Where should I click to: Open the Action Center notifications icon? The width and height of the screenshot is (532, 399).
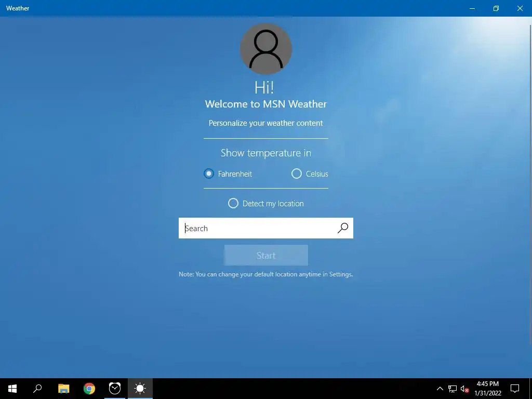click(x=515, y=389)
